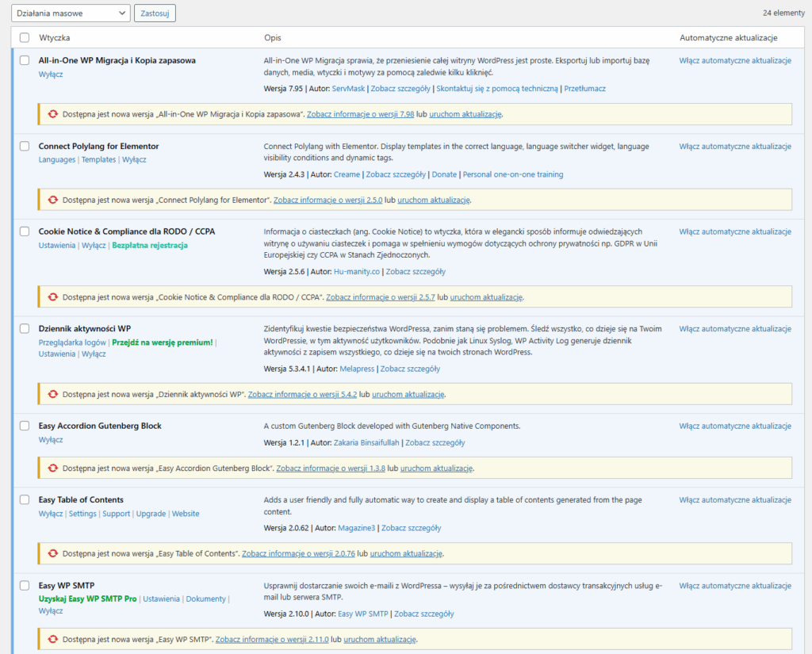
Task: Click the update icon in Easy WP SMTP notice
Action: (x=52, y=639)
